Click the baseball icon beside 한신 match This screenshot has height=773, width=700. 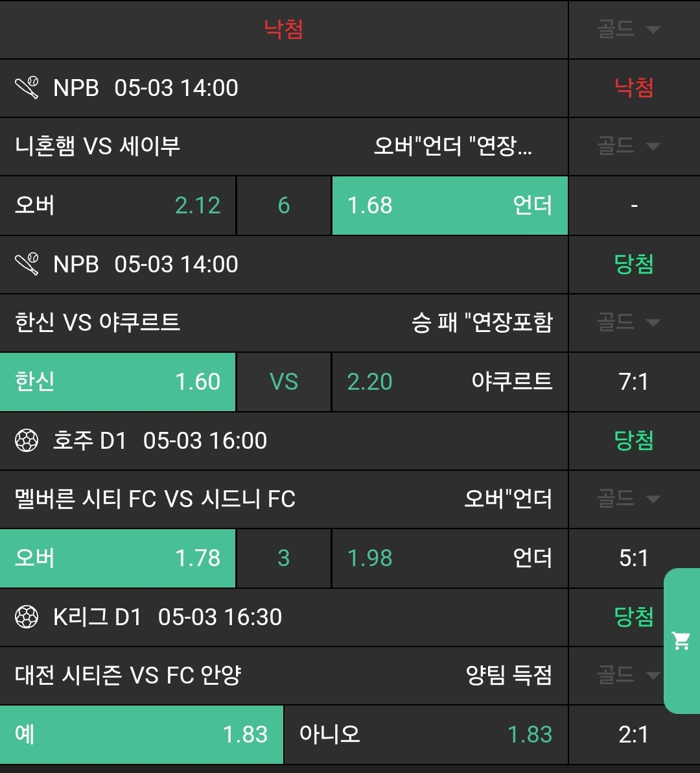pyautogui.click(x=27, y=264)
